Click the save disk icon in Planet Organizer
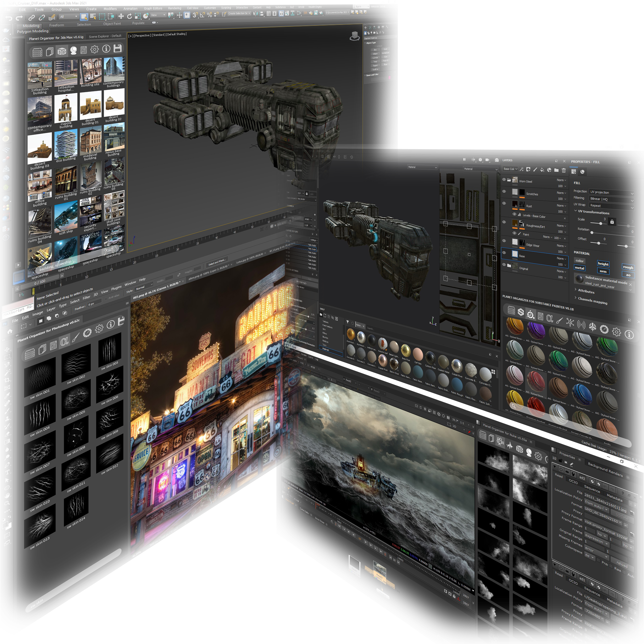This screenshot has height=644, width=644. tap(117, 49)
